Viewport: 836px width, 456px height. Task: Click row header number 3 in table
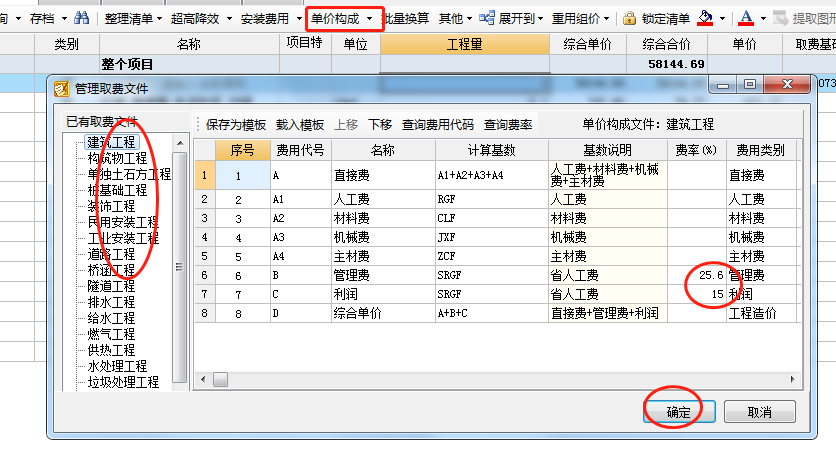pos(205,218)
